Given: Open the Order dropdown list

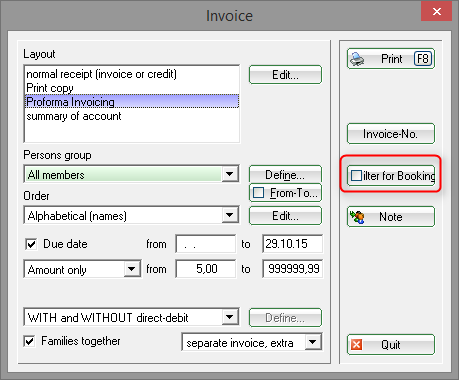Looking at the screenshot, I should click(x=230, y=215).
